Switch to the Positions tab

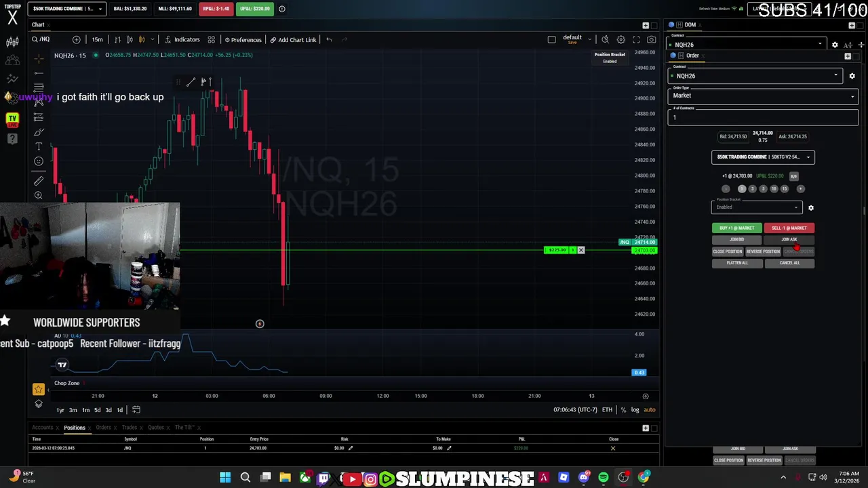click(75, 428)
